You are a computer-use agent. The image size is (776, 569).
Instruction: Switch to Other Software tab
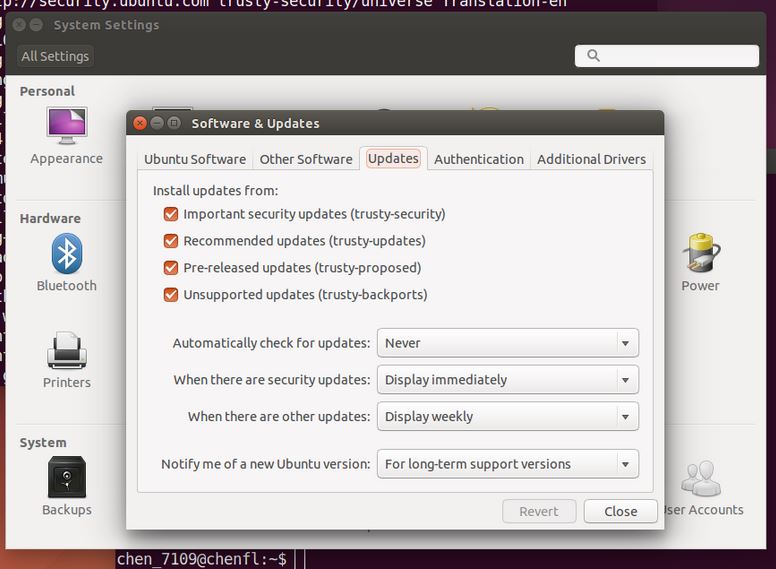(306, 159)
